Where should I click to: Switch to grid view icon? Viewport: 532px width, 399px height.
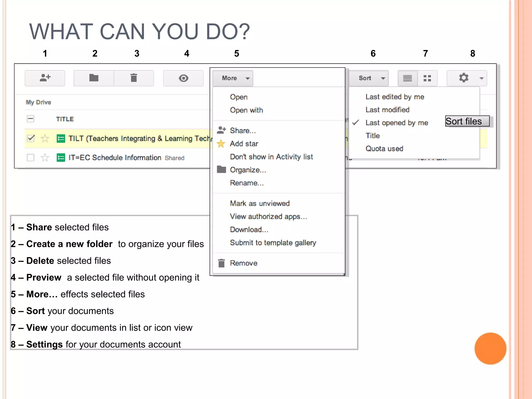click(x=427, y=78)
